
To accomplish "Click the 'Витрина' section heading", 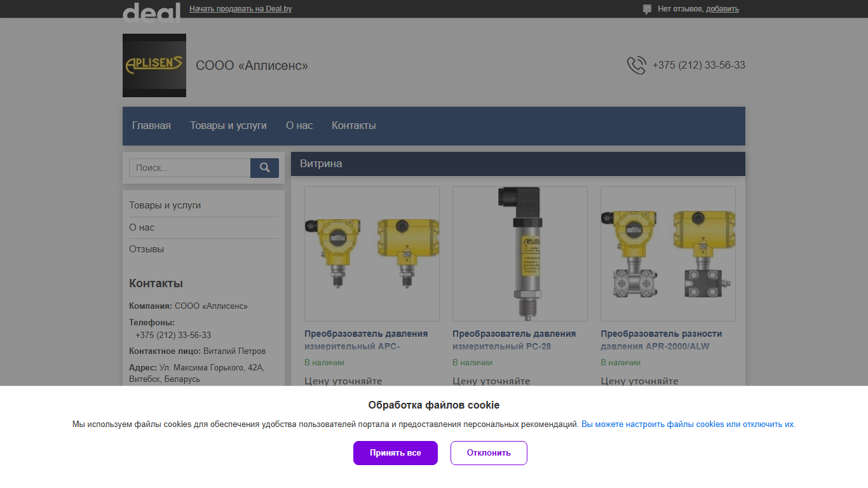I will click(321, 163).
